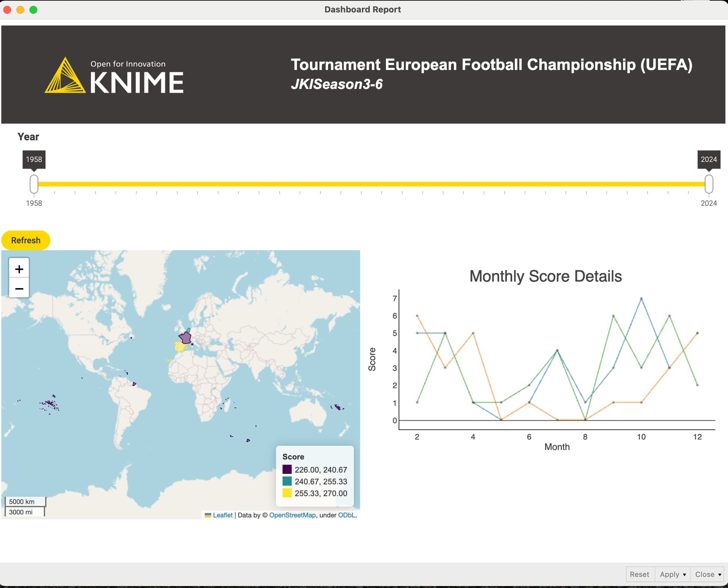Screen dimensions: 728x588
Task: Open the ODbL license link
Action: [347, 515]
